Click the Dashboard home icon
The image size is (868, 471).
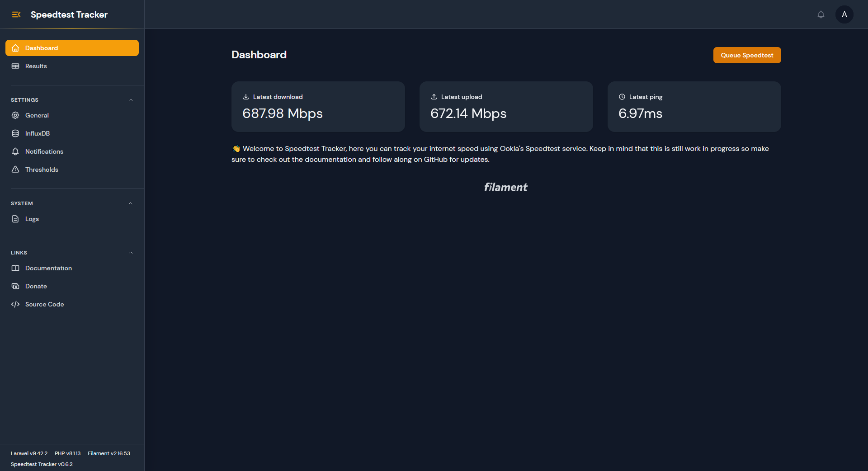click(x=15, y=48)
